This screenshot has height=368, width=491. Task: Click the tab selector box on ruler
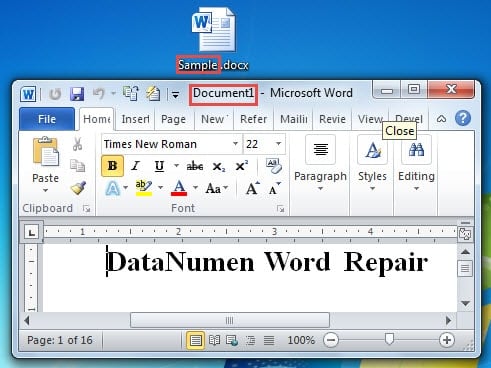(32, 232)
